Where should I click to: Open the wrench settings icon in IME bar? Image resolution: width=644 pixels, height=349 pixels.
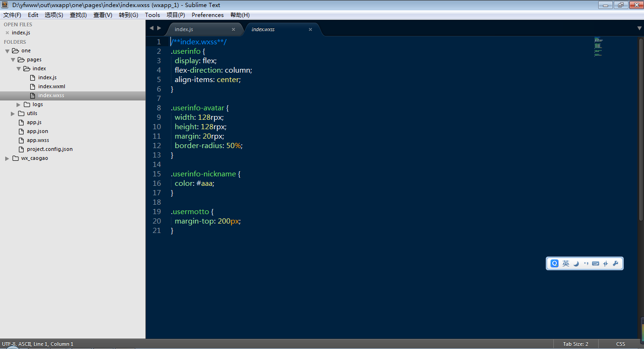click(615, 264)
